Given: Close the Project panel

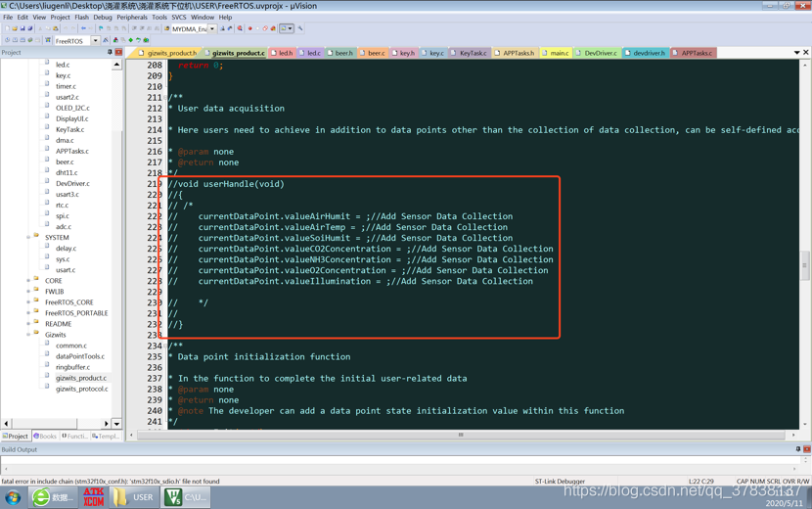Looking at the screenshot, I should [x=118, y=52].
